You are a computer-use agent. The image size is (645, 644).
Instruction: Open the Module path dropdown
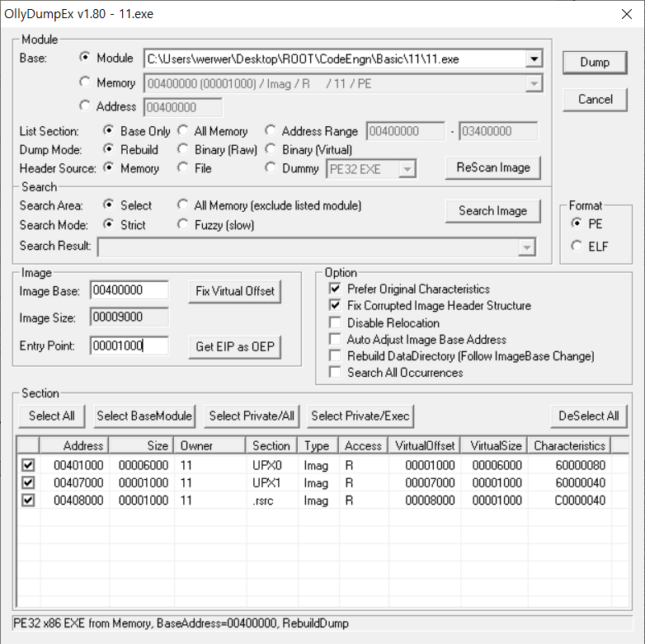point(534,59)
